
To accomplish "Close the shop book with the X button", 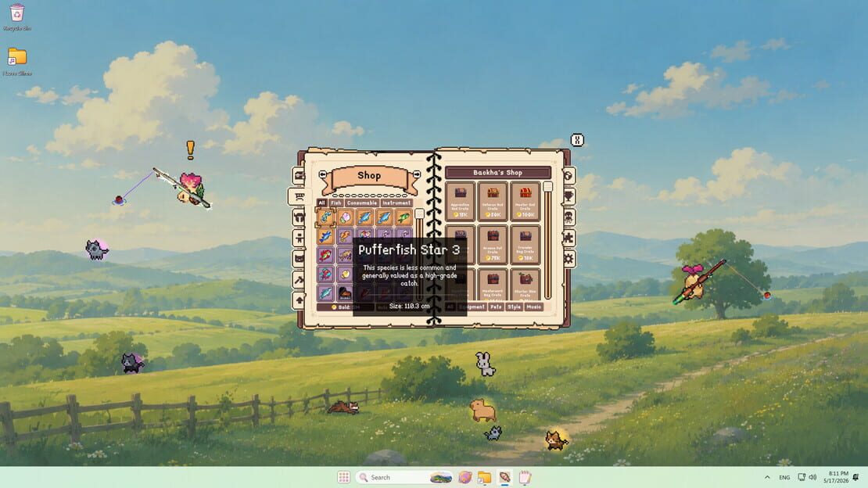I will pos(577,140).
